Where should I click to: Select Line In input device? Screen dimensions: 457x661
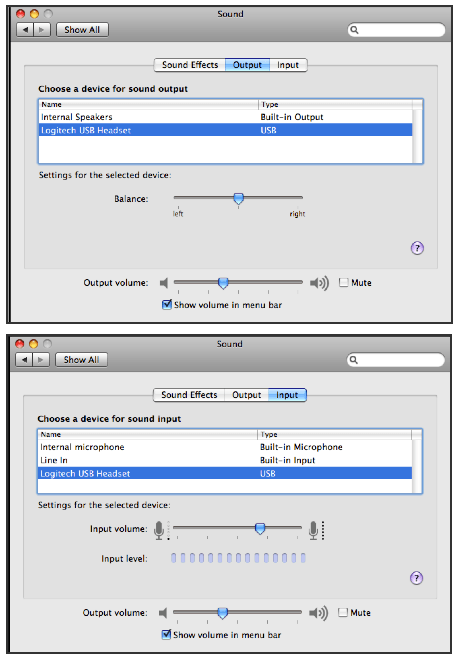225,460
